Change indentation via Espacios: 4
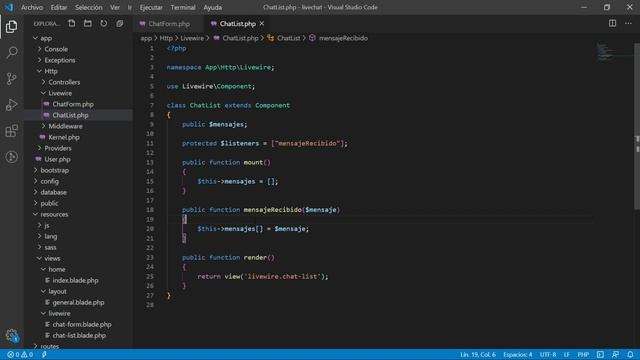Image resolution: width=640 pixels, height=360 pixels. pyautogui.click(x=518, y=355)
